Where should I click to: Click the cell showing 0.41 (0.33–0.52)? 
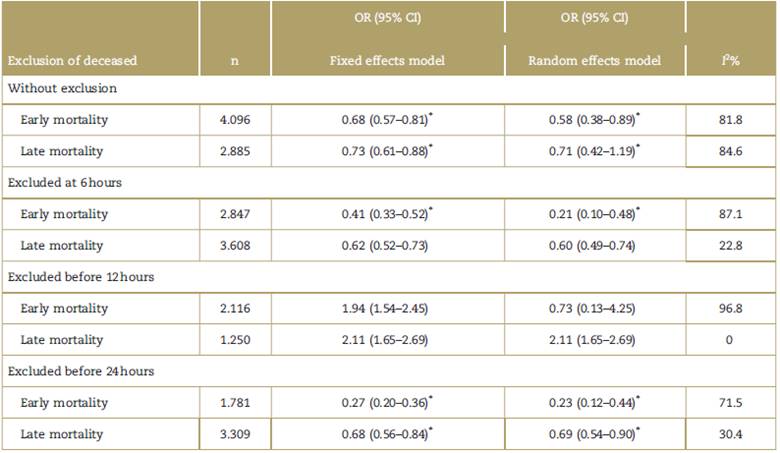pyautogui.click(x=386, y=214)
